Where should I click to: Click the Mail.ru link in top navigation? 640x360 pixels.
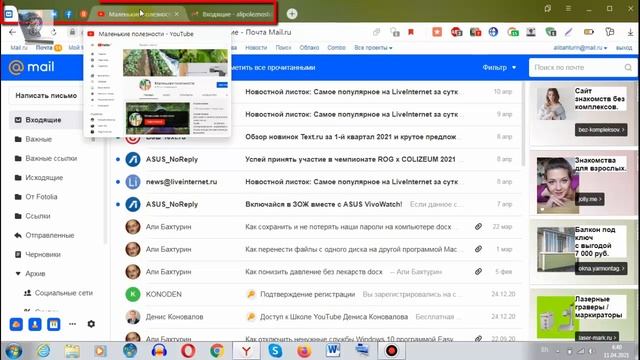[x=19, y=48]
